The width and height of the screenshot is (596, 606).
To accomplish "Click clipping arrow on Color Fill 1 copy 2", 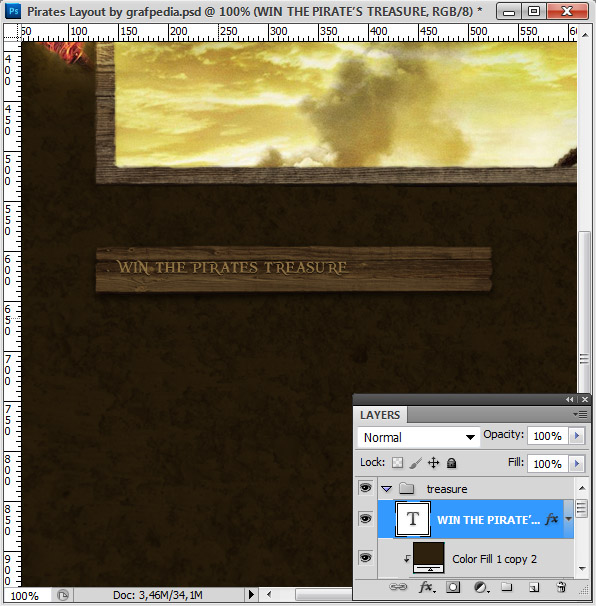I will [407, 559].
